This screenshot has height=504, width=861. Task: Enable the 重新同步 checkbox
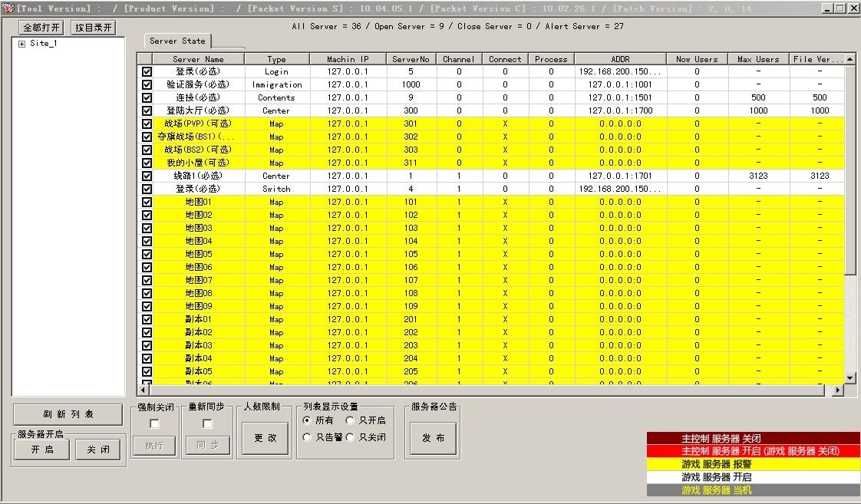[x=207, y=423]
